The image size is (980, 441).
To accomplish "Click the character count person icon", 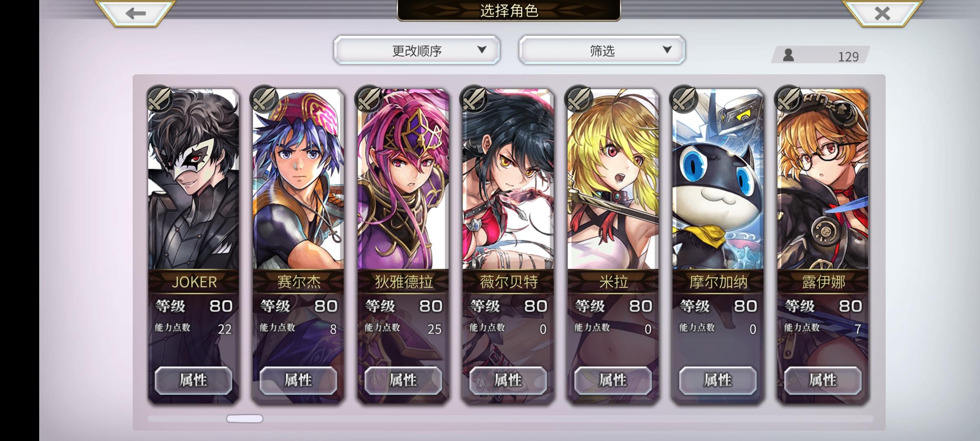I will pyautogui.click(x=788, y=55).
